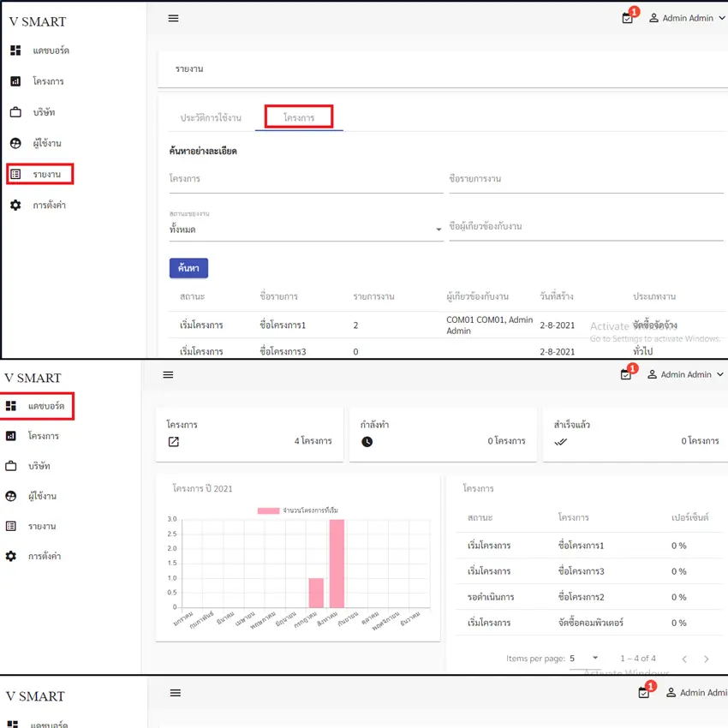
Task: Open the external-link icon in the โครงการ summary card
Action: click(174, 442)
